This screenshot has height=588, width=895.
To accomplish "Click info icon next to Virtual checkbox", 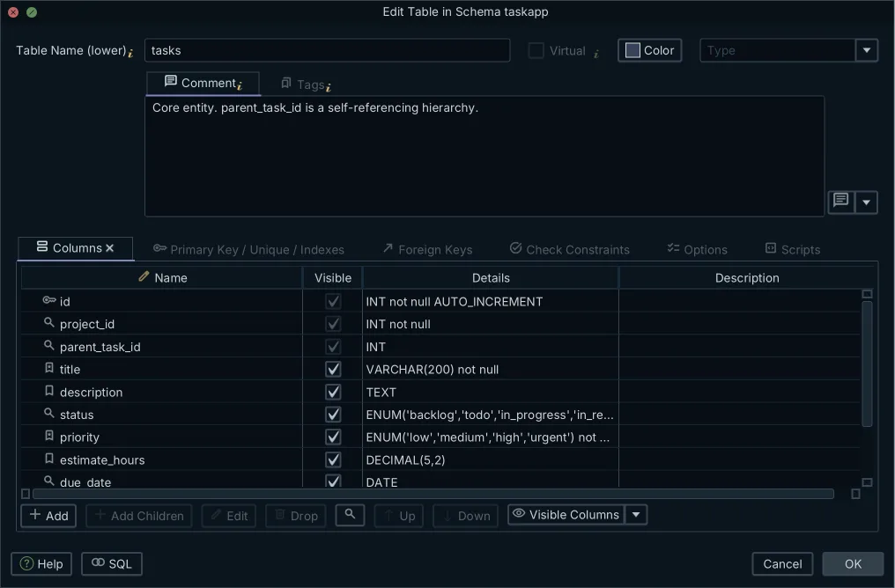I will 595,54.
